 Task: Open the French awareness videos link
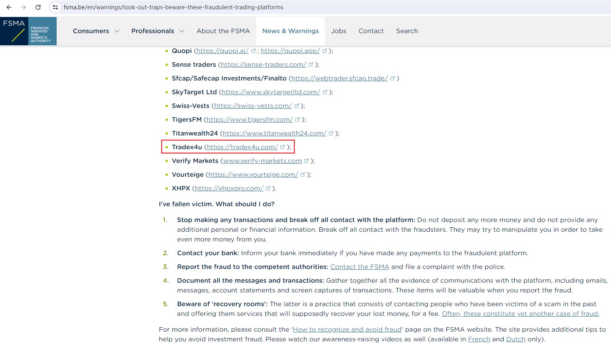coord(479,339)
